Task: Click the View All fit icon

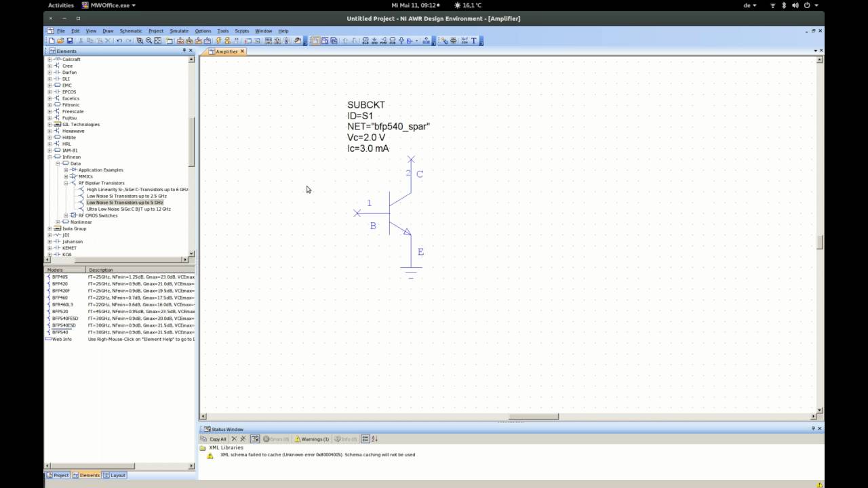Action: [x=157, y=41]
